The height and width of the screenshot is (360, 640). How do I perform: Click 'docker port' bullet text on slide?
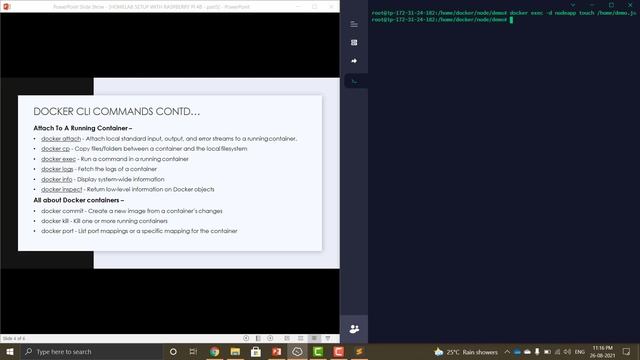pyautogui.click(x=139, y=231)
